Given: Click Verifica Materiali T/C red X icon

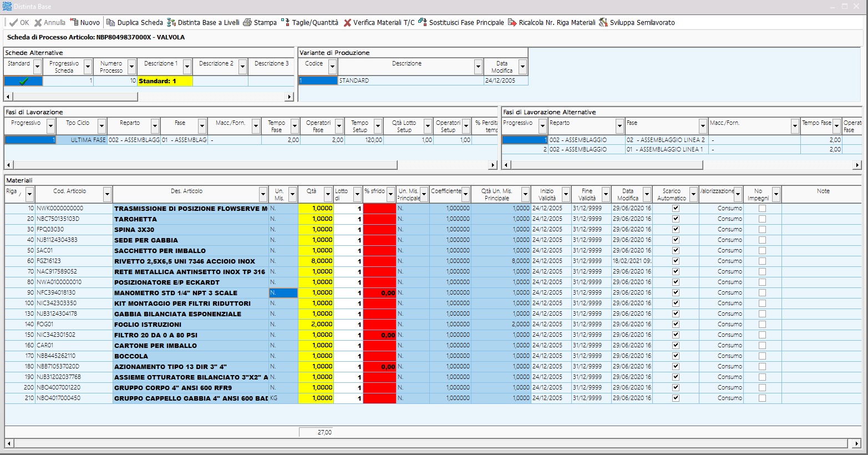Looking at the screenshot, I should coord(347,23).
